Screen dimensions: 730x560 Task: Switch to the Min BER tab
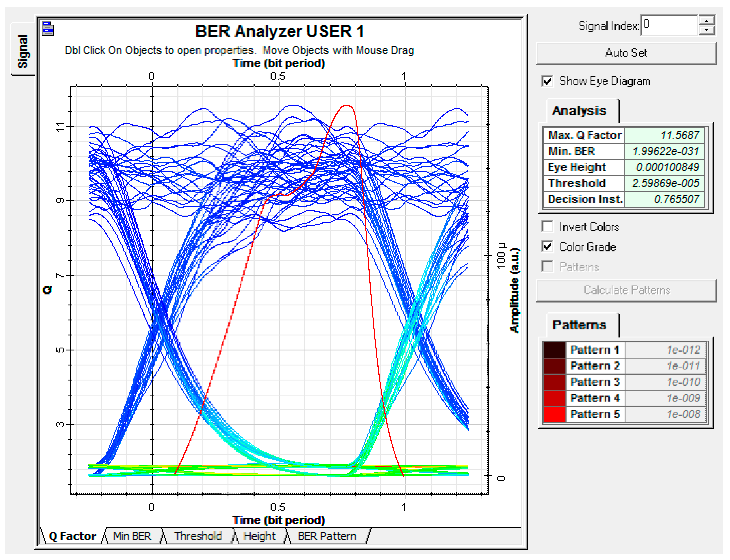132,536
